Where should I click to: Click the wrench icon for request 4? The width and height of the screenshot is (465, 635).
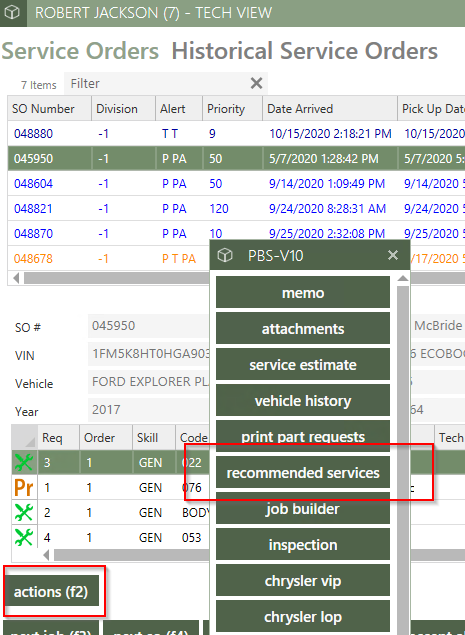click(24, 537)
